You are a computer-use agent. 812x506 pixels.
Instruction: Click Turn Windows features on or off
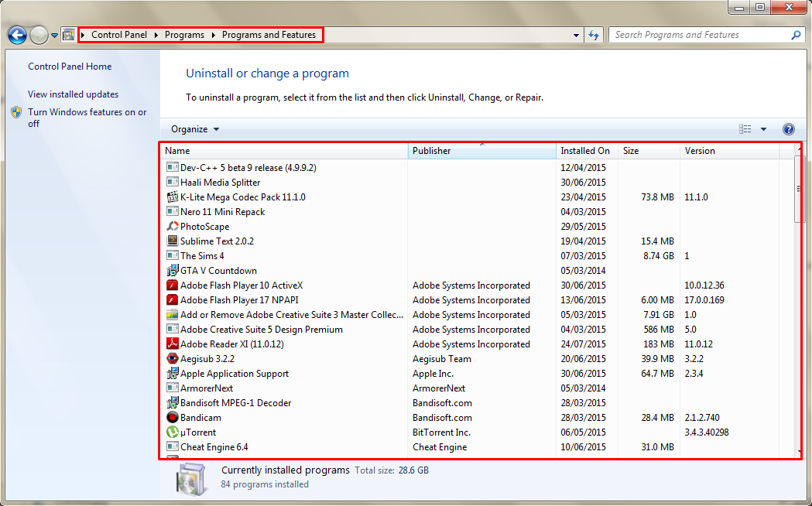point(87,118)
